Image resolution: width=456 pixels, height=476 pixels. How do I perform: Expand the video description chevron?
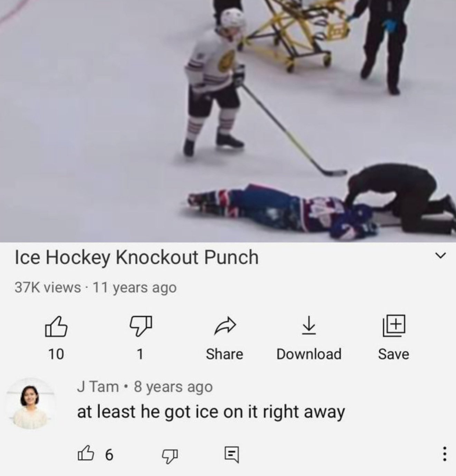point(440,256)
